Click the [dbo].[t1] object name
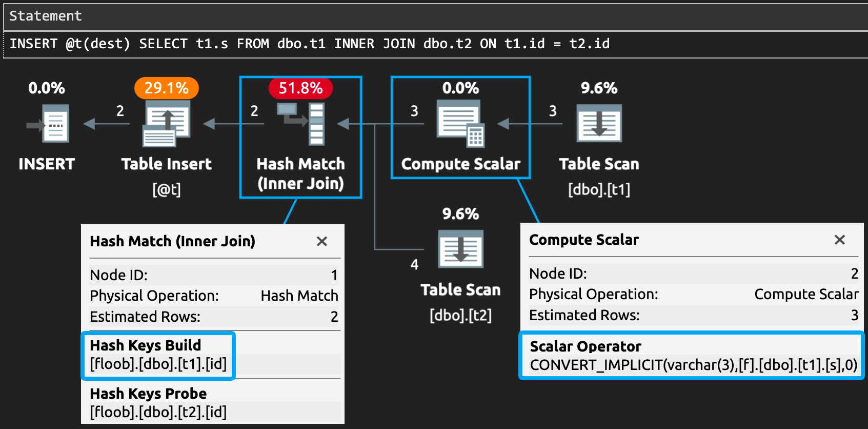The height and width of the screenshot is (429, 868). 599,189
